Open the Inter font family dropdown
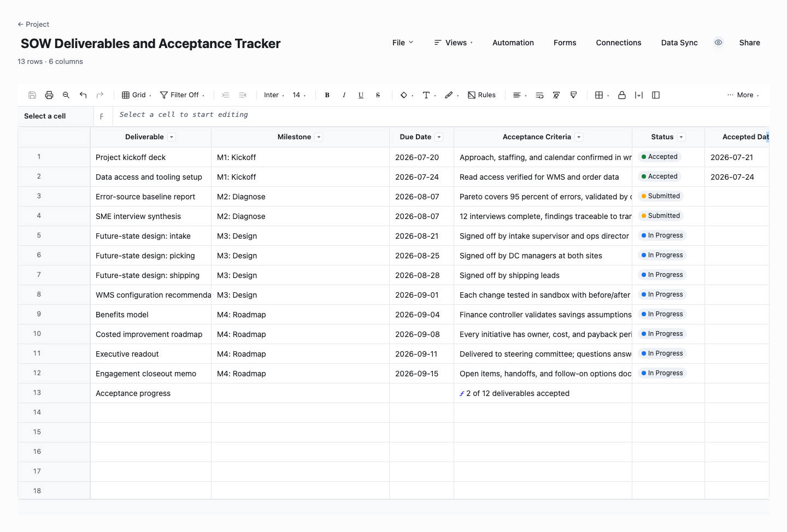Viewport: 787px width, 532px height. (x=274, y=95)
